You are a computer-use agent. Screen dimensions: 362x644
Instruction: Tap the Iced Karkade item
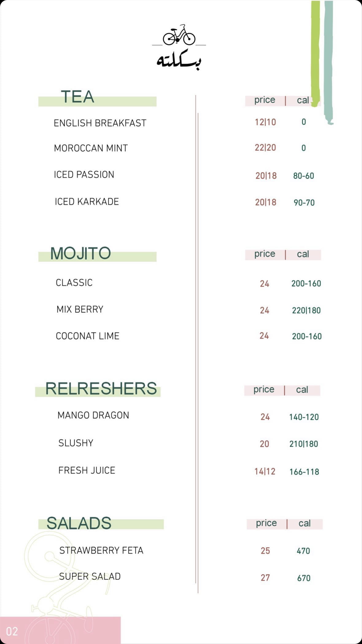pos(87,202)
